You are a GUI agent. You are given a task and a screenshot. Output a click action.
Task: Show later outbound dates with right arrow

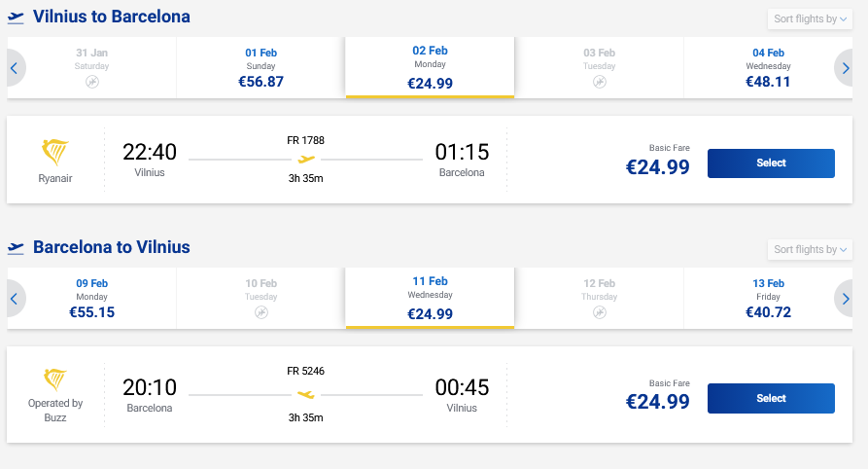click(847, 68)
